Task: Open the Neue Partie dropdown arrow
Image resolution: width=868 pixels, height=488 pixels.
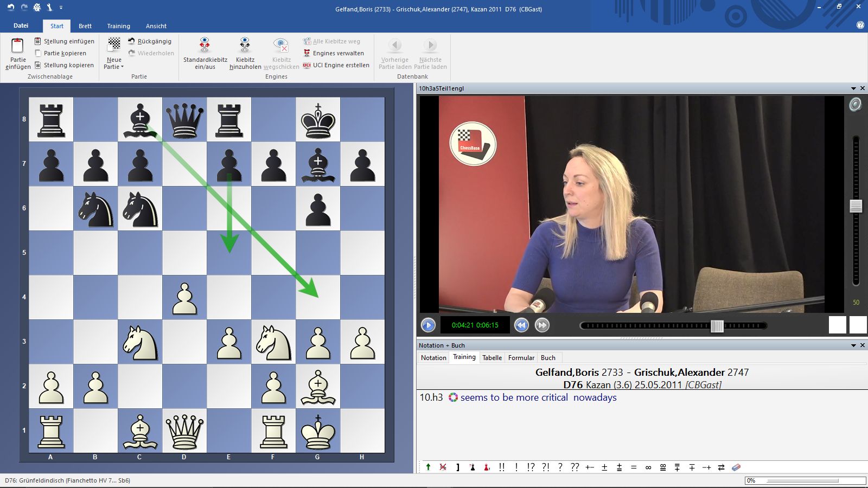Action: coord(122,67)
